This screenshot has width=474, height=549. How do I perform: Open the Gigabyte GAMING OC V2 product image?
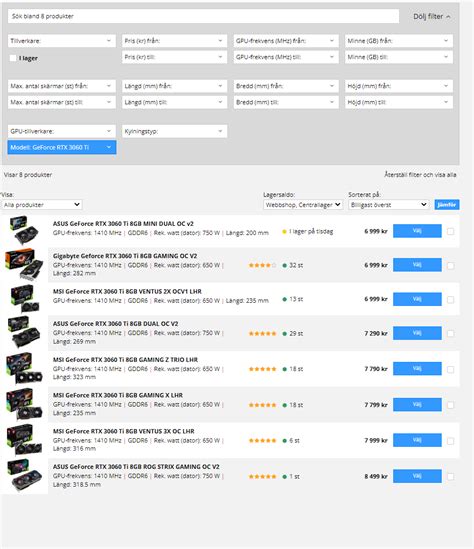(24, 264)
